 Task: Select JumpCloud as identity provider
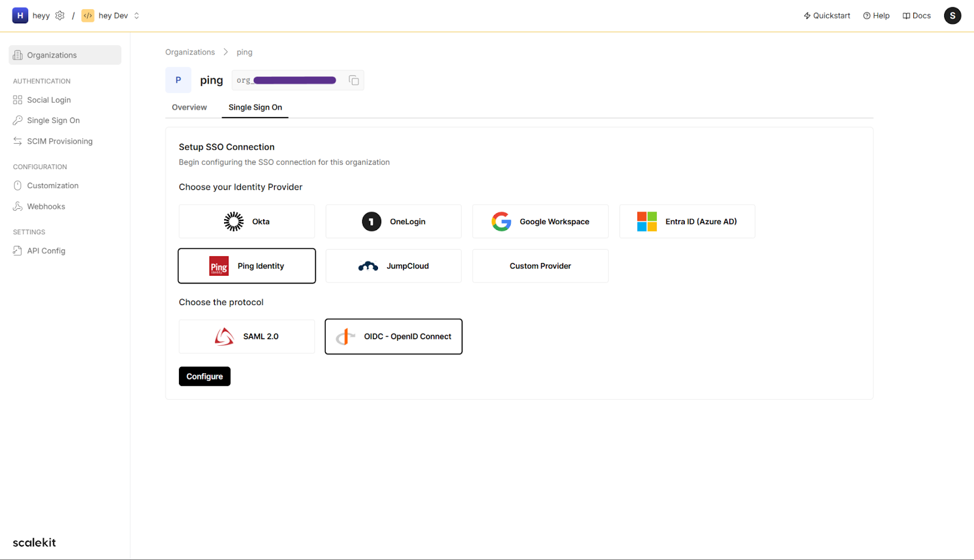click(393, 266)
